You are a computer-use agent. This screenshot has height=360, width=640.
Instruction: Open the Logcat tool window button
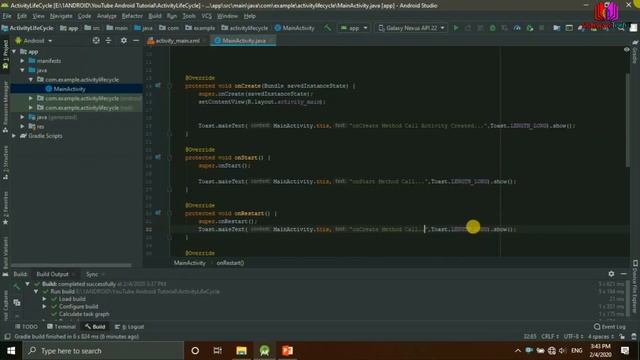pos(130,327)
